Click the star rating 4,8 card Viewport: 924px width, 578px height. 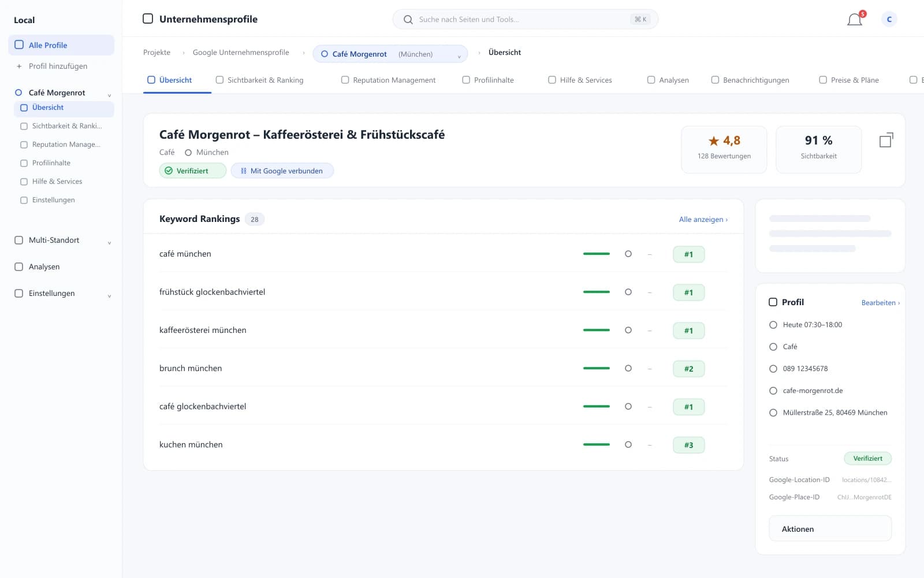724,149
